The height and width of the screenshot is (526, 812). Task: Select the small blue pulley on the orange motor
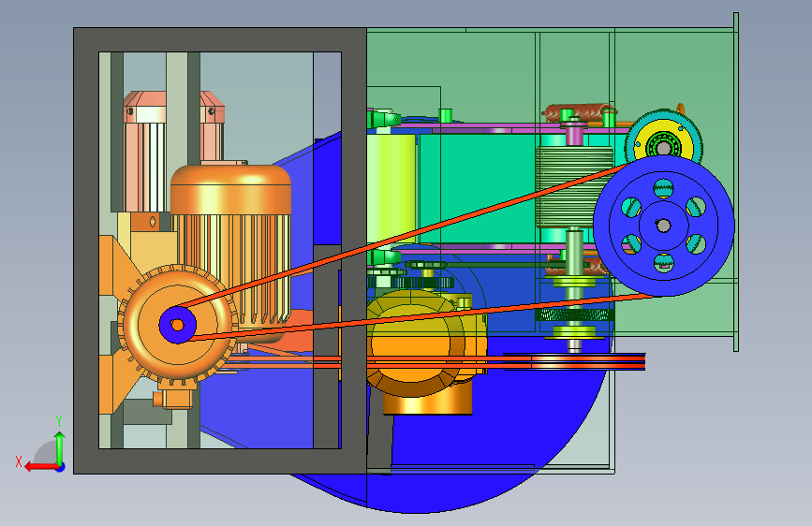(178, 325)
